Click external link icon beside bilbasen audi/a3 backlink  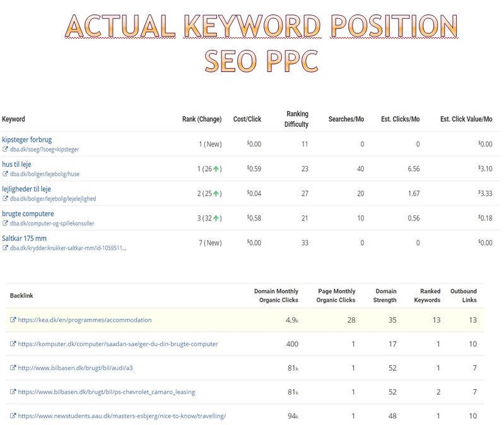[x=13, y=368]
